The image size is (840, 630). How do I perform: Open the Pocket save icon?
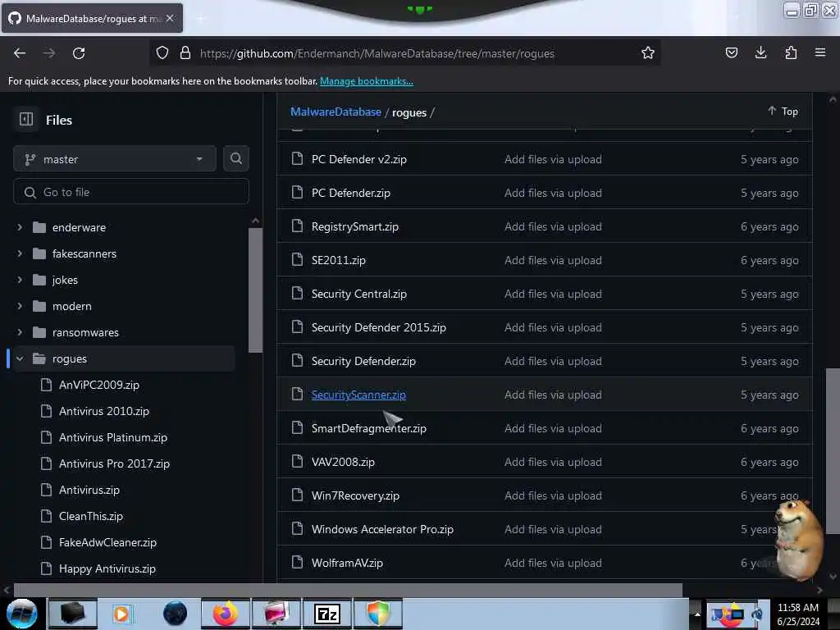(731, 52)
